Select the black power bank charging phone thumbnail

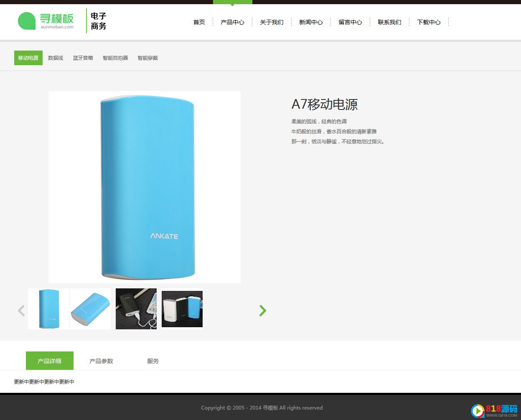(x=136, y=309)
